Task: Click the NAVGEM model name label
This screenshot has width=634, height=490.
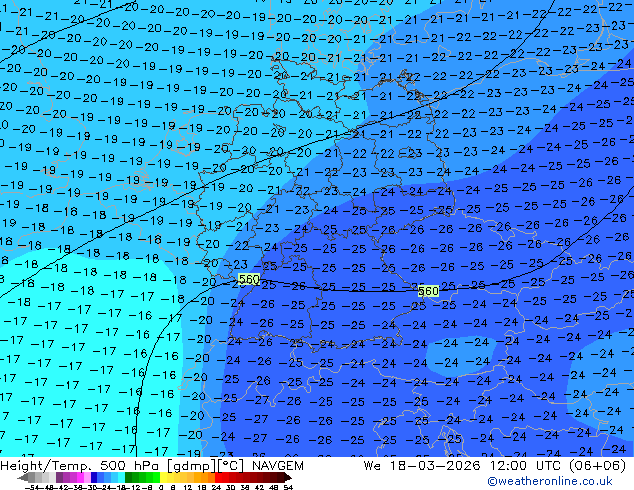Action: click(x=278, y=466)
